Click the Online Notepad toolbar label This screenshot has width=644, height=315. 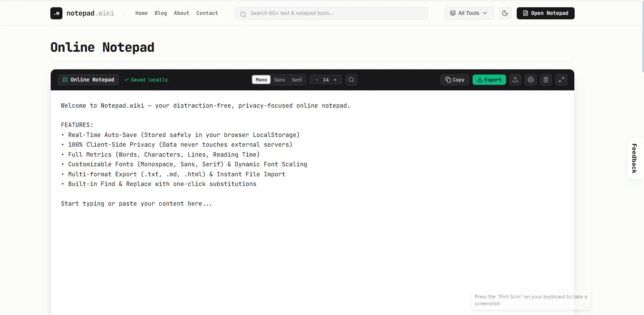point(88,80)
